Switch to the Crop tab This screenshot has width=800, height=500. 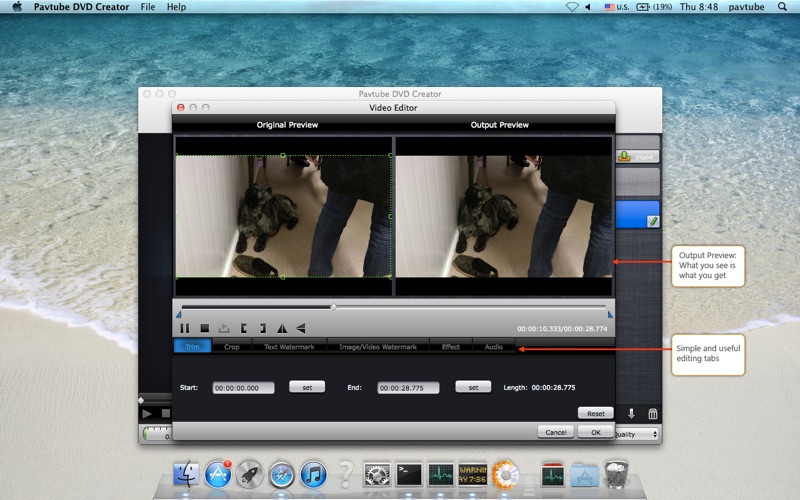coord(232,346)
